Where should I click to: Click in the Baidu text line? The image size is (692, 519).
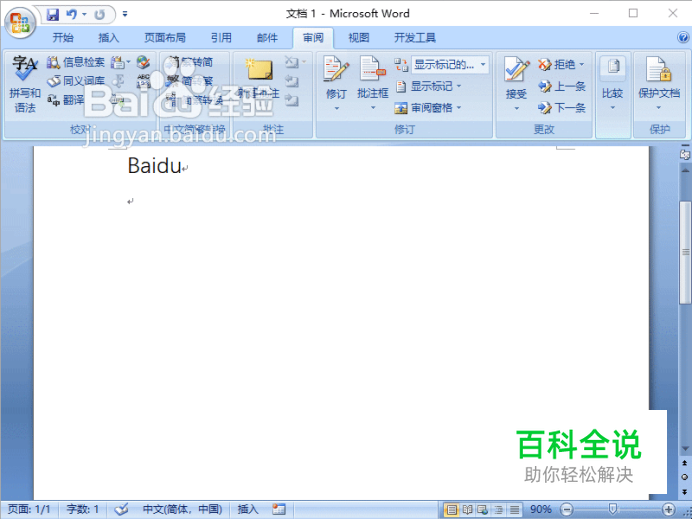click(x=154, y=166)
